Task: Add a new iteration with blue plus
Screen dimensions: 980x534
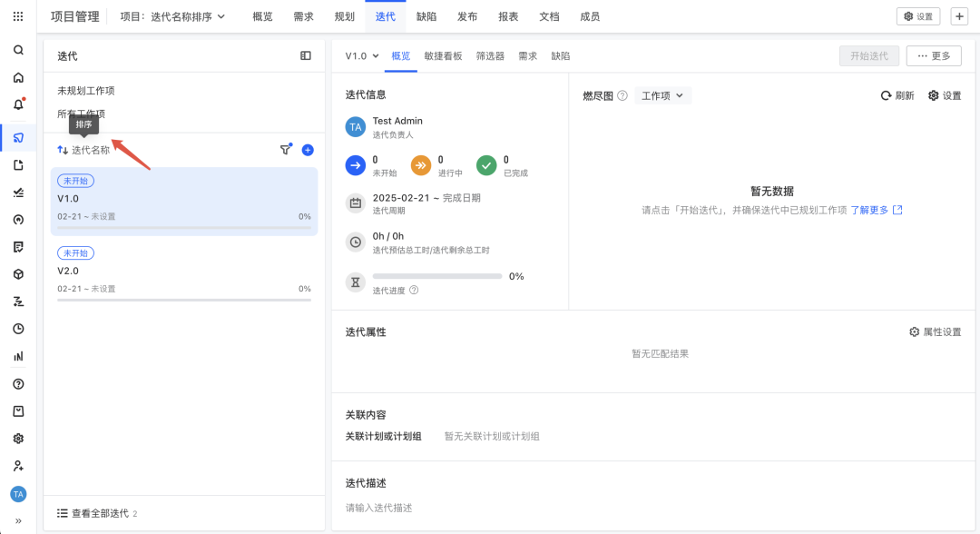Action: [308, 150]
